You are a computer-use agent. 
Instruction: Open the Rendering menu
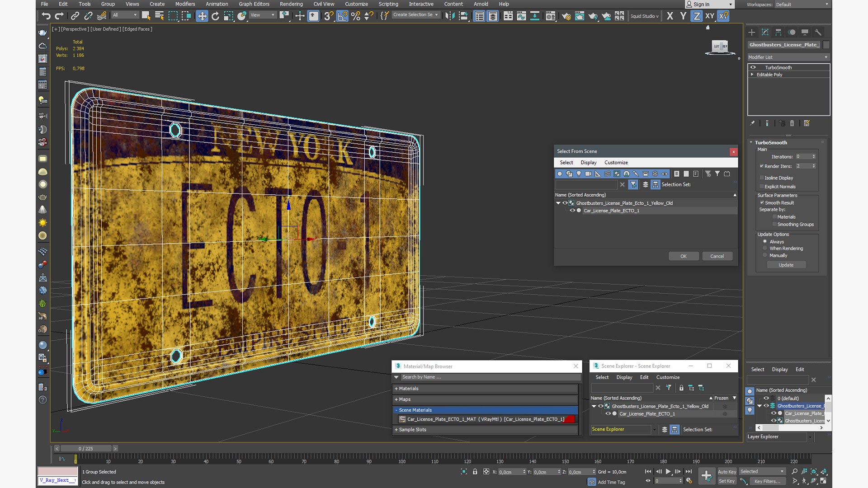[x=291, y=4]
